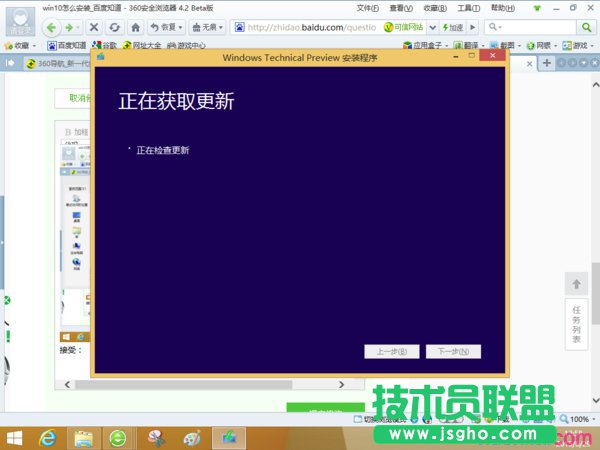Go back in the 360 browser
This screenshot has height=450, width=600.
pos(51,28)
